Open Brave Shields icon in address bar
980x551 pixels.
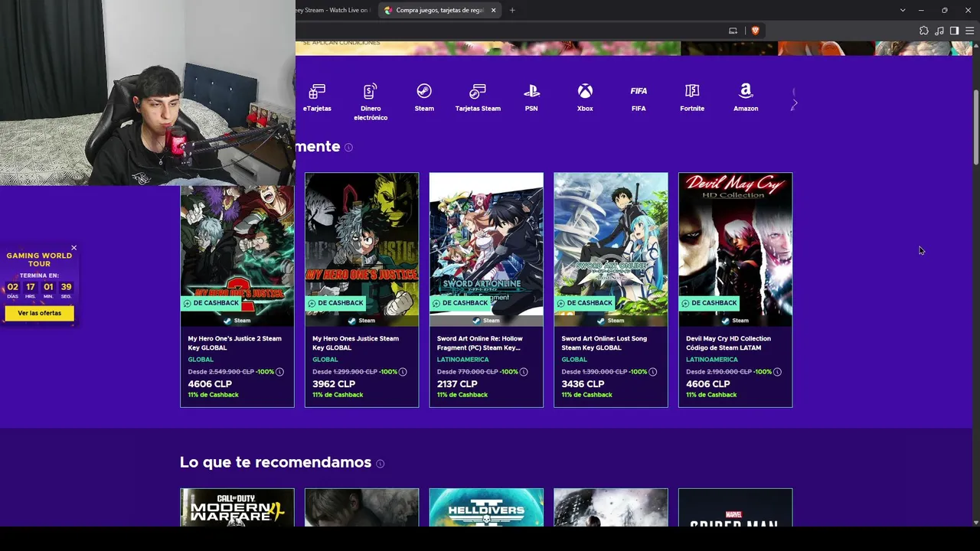point(755,31)
